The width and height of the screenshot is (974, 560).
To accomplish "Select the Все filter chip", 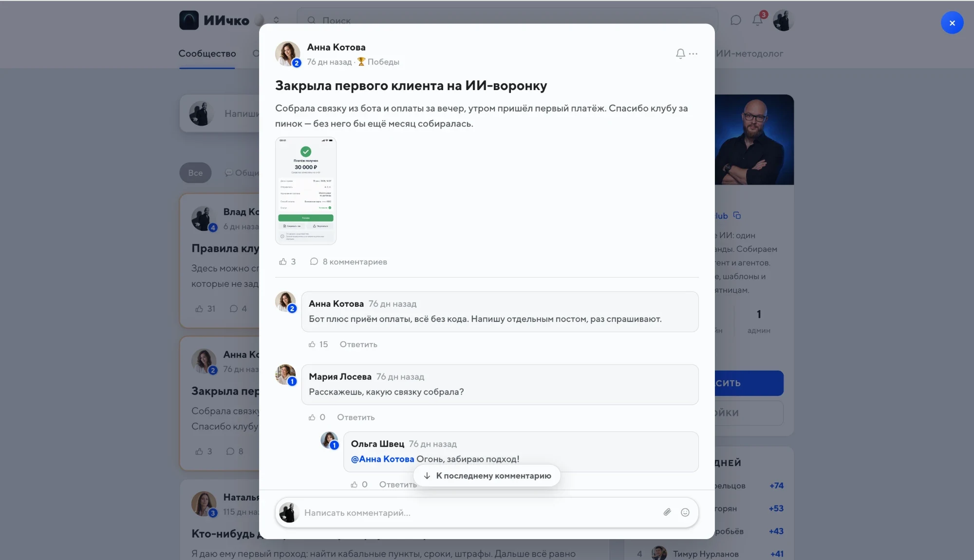I will 195,173.
